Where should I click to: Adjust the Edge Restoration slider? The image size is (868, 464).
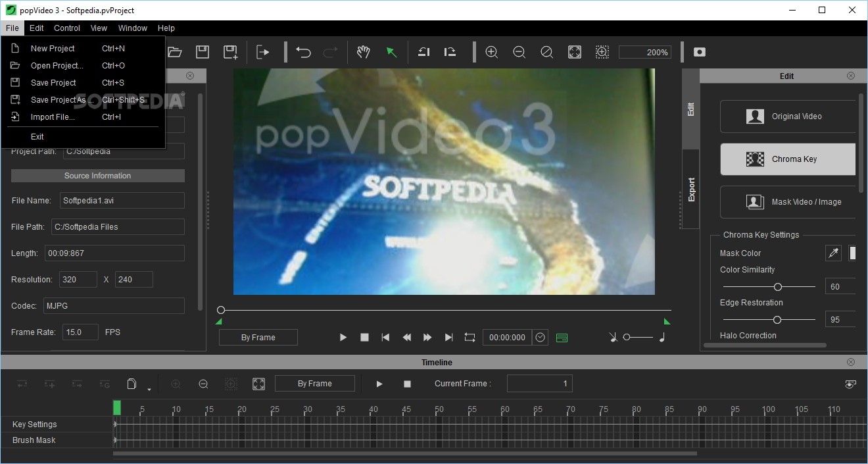click(x=769, y=320)
